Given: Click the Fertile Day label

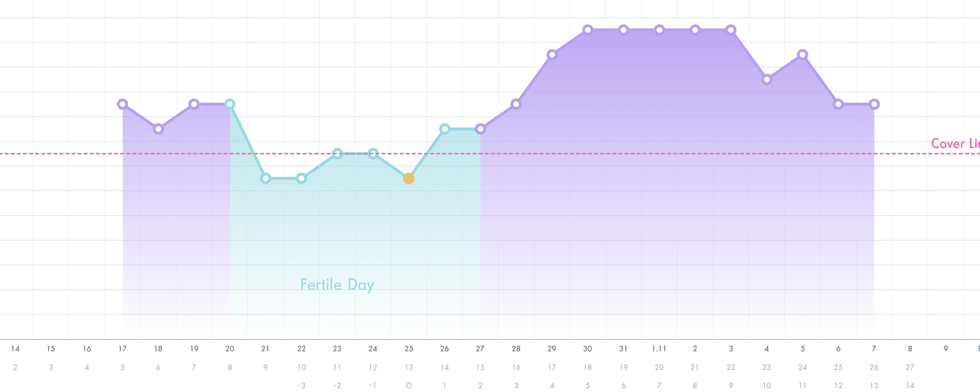Looking at the screenshot, I should point(337,285).
